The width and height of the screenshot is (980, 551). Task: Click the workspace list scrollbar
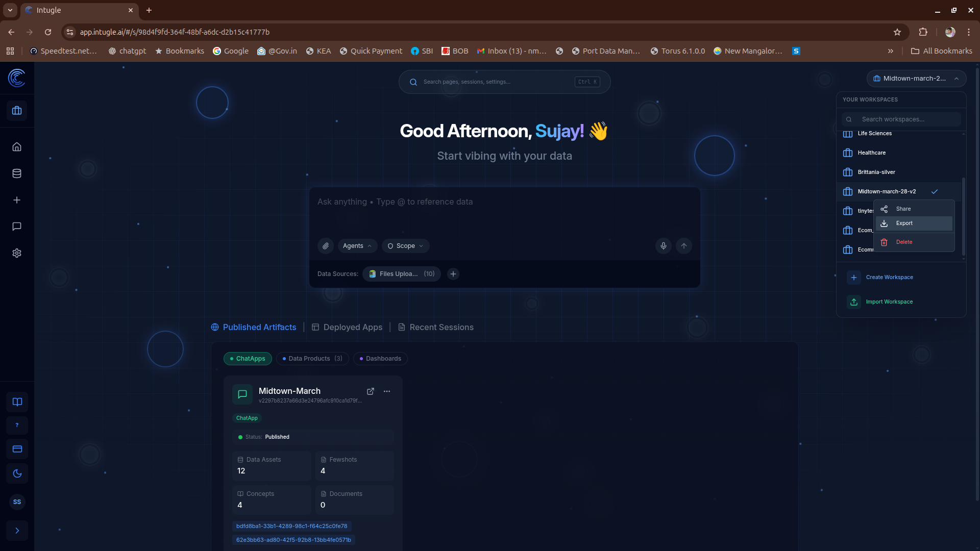[963, 217]
